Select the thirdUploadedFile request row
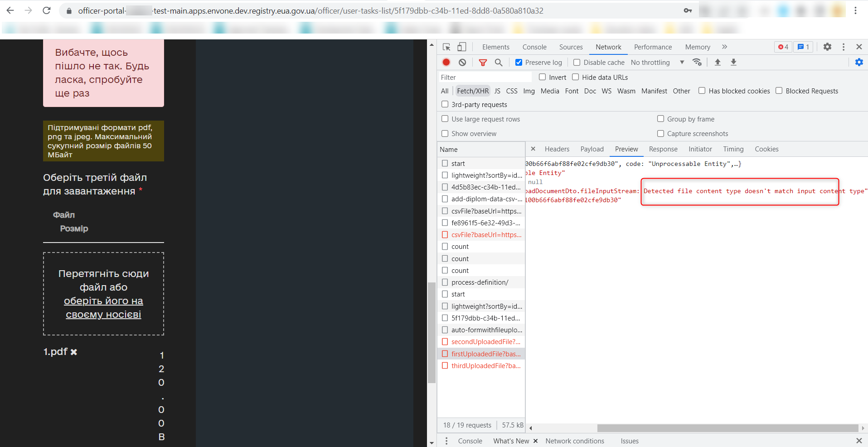This screenshot has height=447, width=868. pyautogui.click(x=481, y=365)
